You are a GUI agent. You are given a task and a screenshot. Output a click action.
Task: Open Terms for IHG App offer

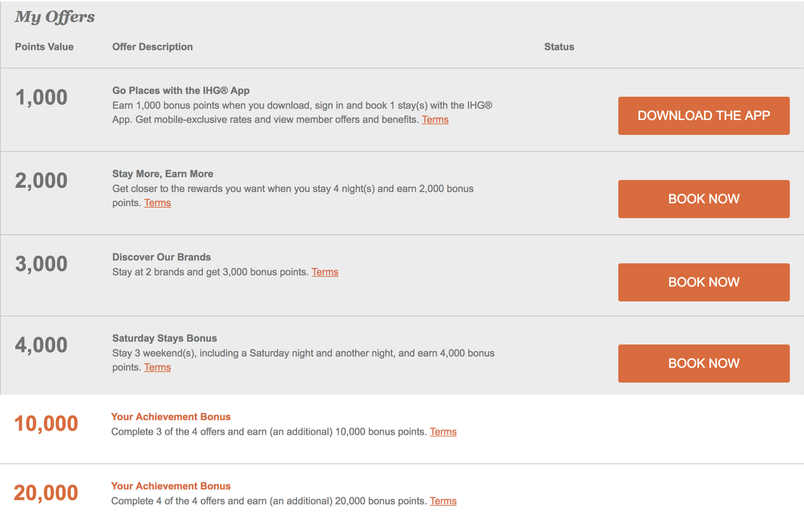click(x=435, y=120)
